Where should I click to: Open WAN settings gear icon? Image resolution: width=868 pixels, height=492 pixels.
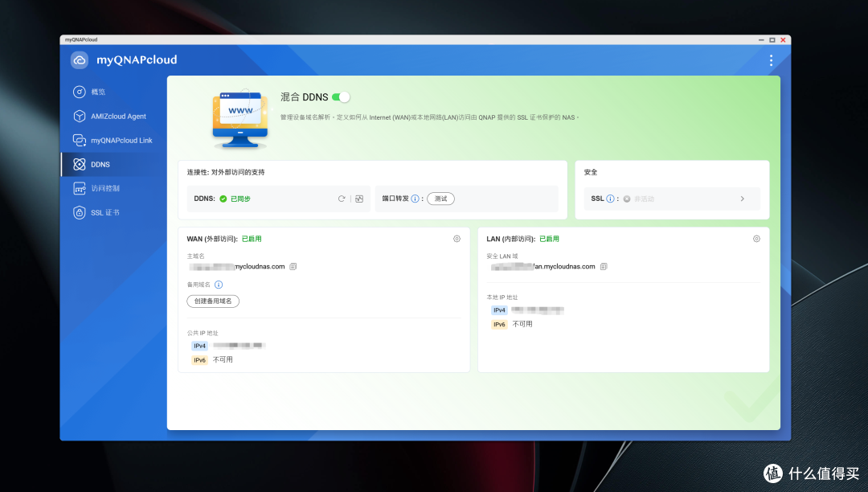tap(457, 239)
